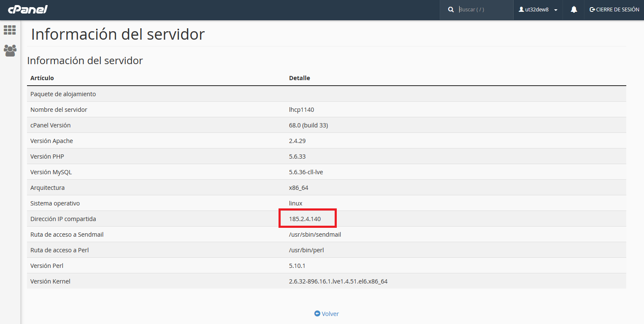Viewport: 644px width, 324px height.
Task: Click the Información del servidor section subheading
Action: pos(85,61)
